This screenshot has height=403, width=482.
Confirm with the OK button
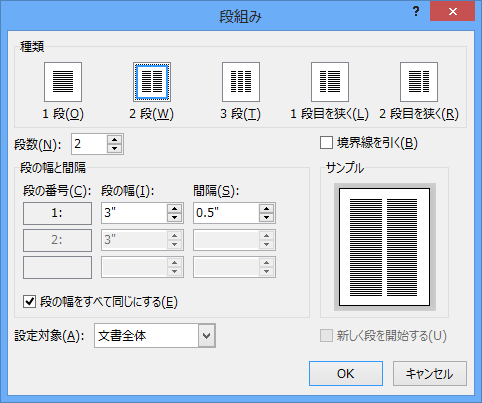click(346, 374)
